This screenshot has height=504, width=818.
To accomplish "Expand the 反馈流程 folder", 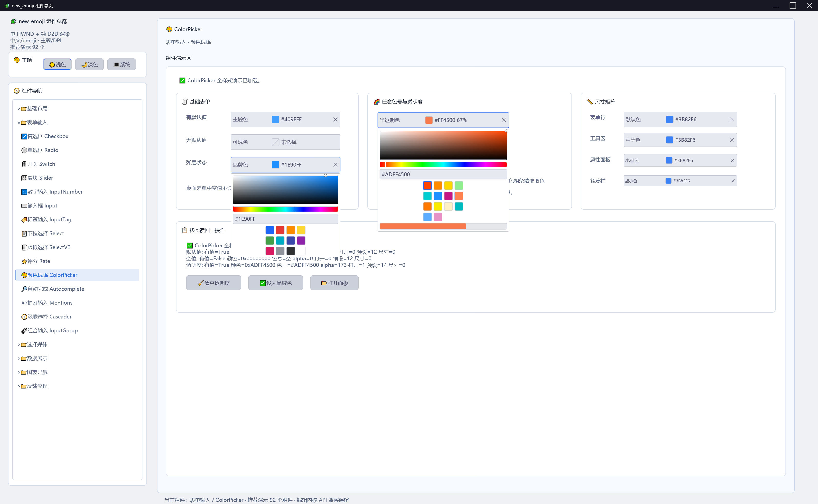I will (77, 386).
